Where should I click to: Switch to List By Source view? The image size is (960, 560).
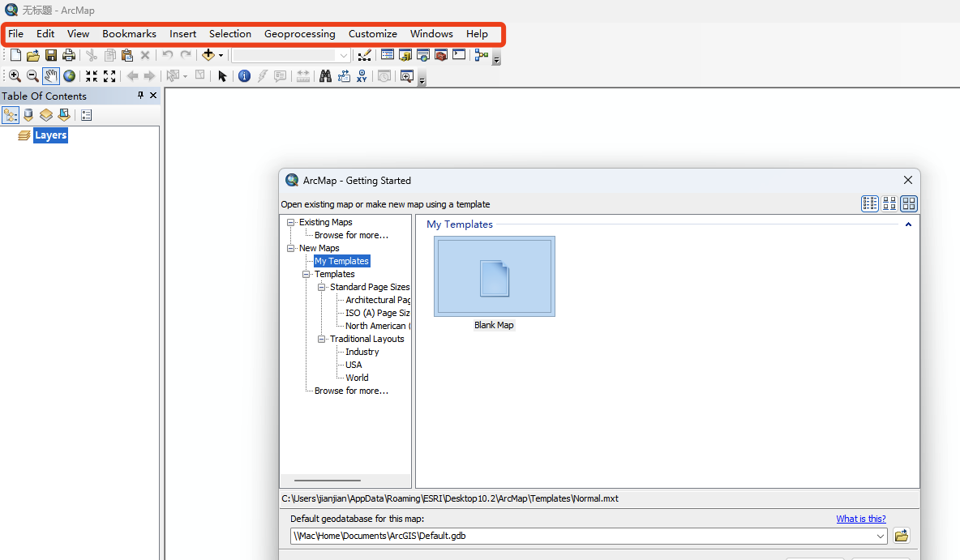click(x=28, y=115)
